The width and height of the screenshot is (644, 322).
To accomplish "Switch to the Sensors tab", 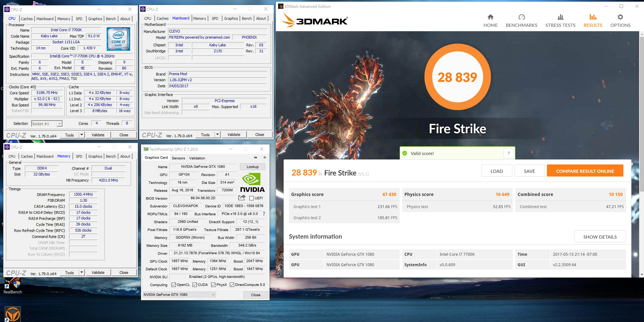I will [x=178, y=158].
